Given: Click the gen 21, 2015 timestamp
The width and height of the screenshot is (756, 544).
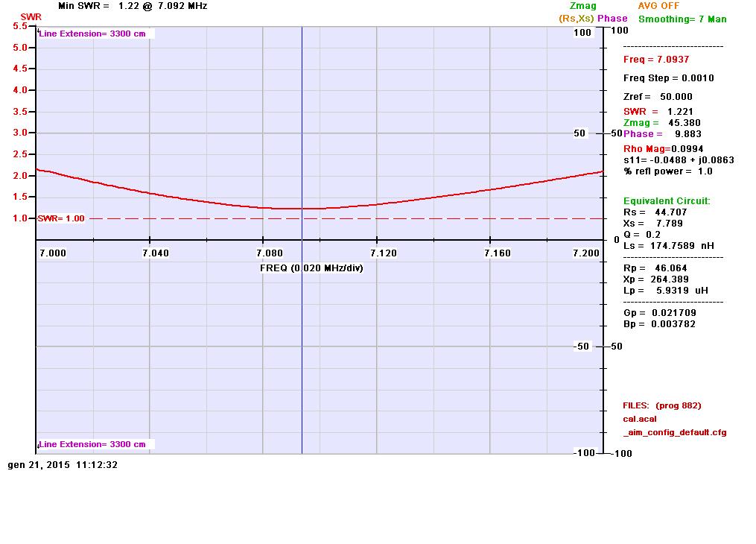Looking at the screenshot, I should click(x=63, y=464).
